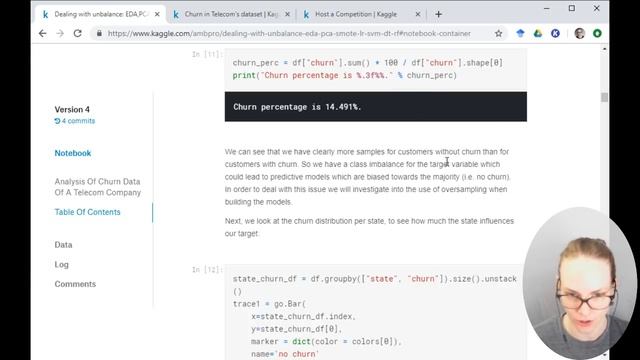Click the URL address bar
Viewport: 640px width, 360px height.
(289, 33)
